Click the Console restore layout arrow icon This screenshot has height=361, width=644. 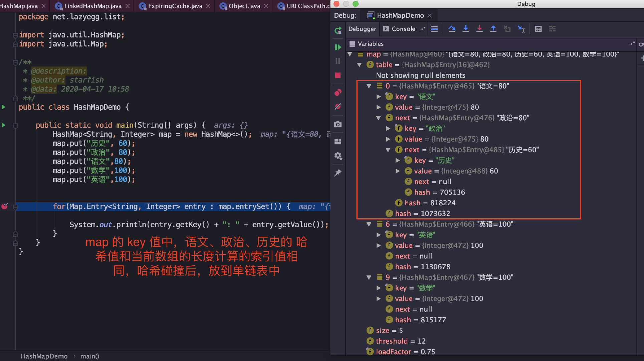coord(423,29)
